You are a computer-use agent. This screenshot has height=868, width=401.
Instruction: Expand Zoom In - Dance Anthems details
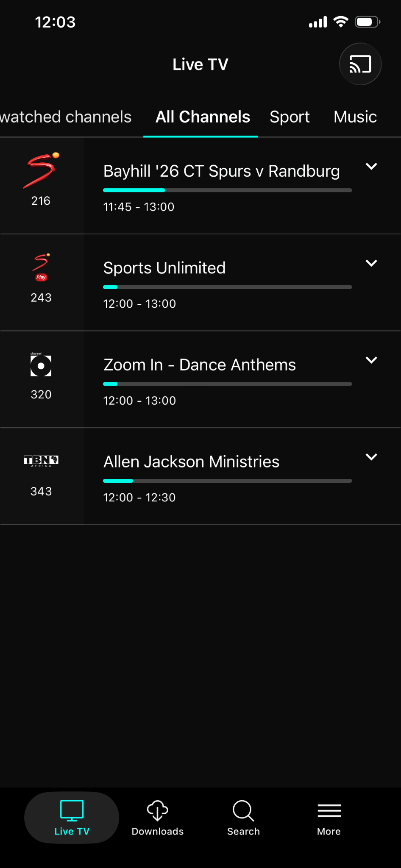(371, 360)
